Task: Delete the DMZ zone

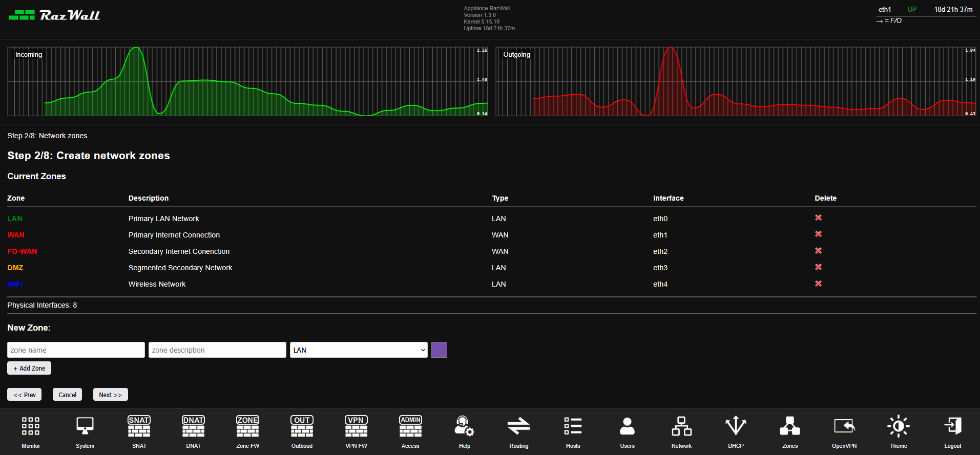Action: point(819,267)
